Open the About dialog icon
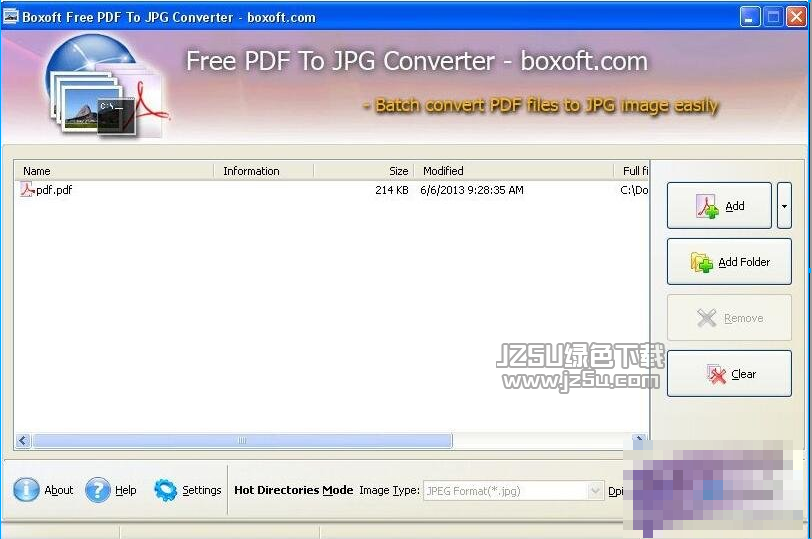The width and height of the screenshot is (812, 539). 26,489
